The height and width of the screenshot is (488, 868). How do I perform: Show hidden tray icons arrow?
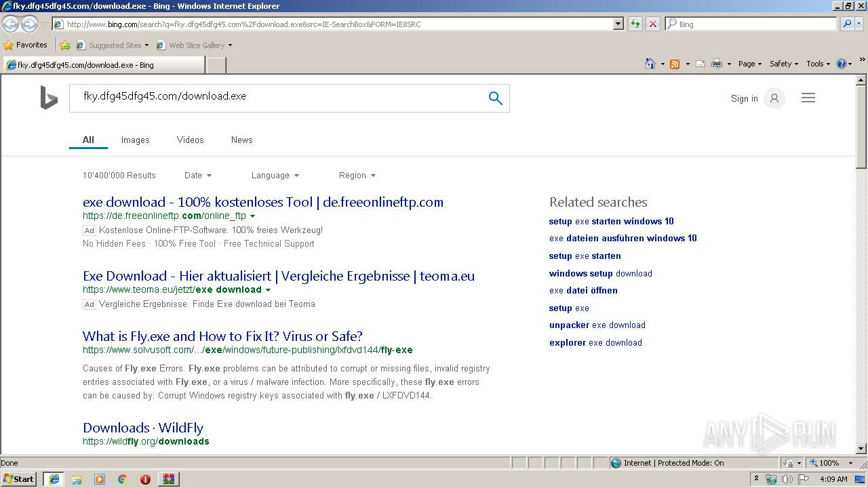pos(756,479)
